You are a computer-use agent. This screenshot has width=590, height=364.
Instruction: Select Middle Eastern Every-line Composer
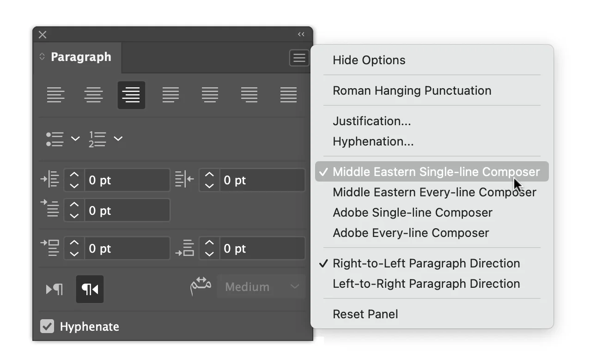[x=435, y=192]
